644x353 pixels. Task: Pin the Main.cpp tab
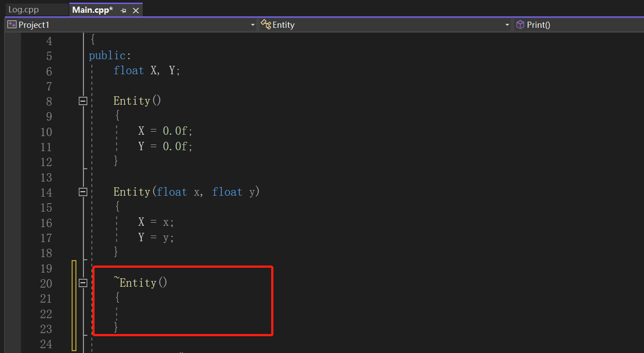click(124, 11)
